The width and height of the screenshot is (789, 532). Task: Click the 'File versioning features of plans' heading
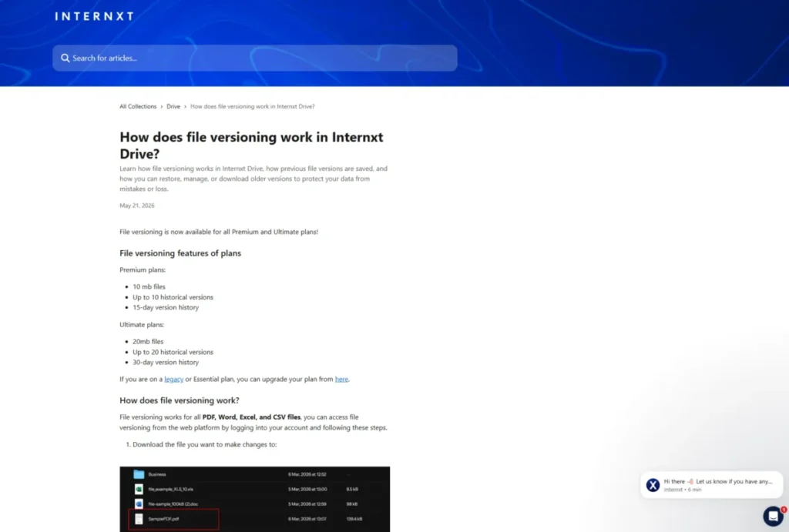point(180,253)
